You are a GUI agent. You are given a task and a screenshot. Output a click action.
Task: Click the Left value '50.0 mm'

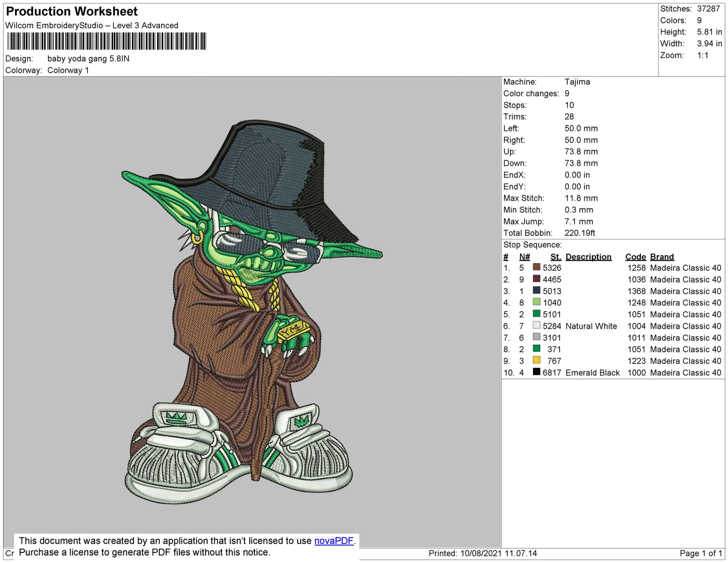(x=581, y=128)
